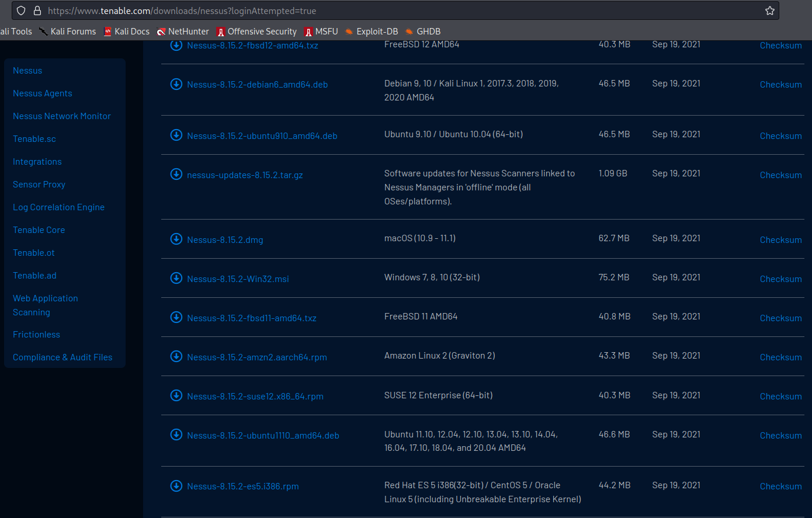Download Nessus-8.15.2-Win32.msi file link
Image resolution: width=812 pixels, height=518 pixels.
pyautogui.click(x=238, y=279)
